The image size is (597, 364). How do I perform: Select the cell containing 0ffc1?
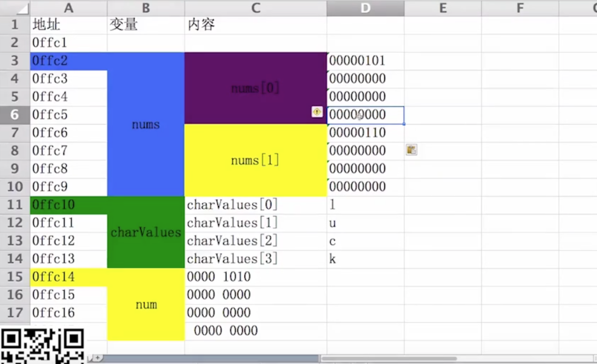(68, 43)
